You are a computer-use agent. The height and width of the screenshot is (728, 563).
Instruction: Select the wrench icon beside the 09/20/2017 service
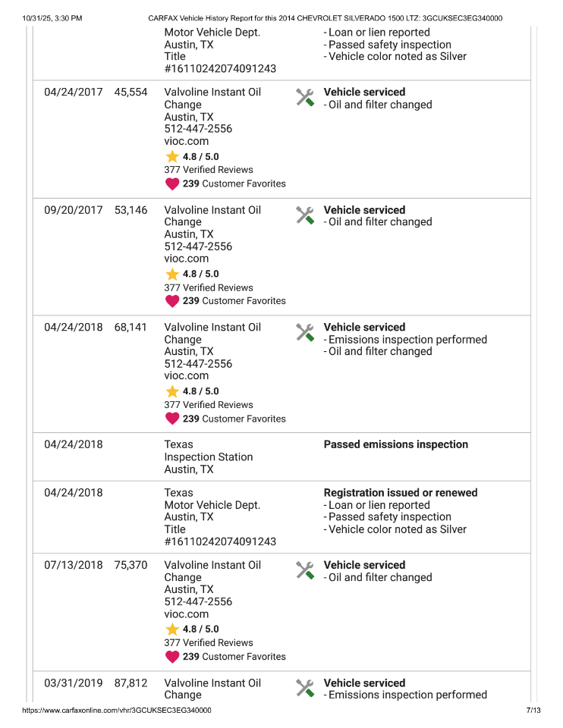pos(304,215)
